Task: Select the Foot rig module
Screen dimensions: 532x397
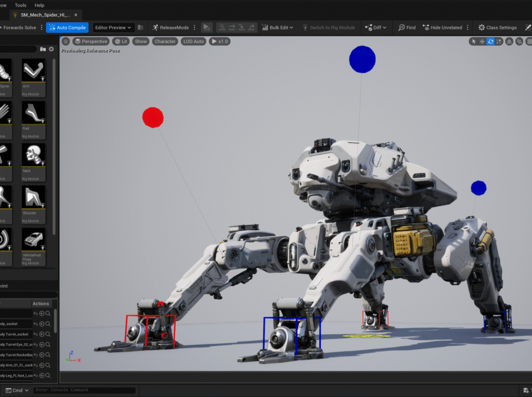Action: 33,112
